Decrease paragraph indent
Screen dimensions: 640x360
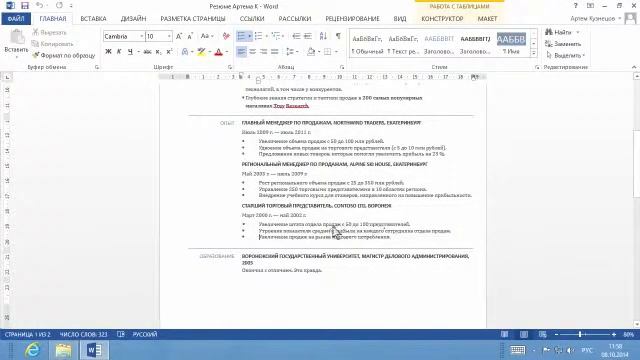pyautogui.click(x=296, y=36)
